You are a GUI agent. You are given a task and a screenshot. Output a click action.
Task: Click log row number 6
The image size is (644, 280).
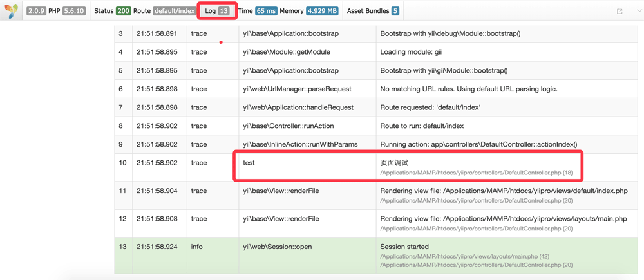[x=120, y=89]
